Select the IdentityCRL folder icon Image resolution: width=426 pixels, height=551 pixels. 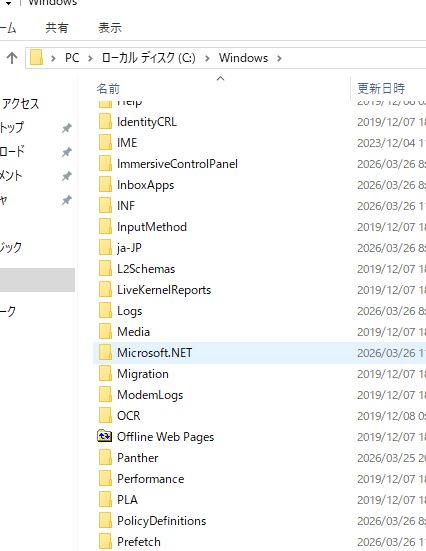point(105,122)
